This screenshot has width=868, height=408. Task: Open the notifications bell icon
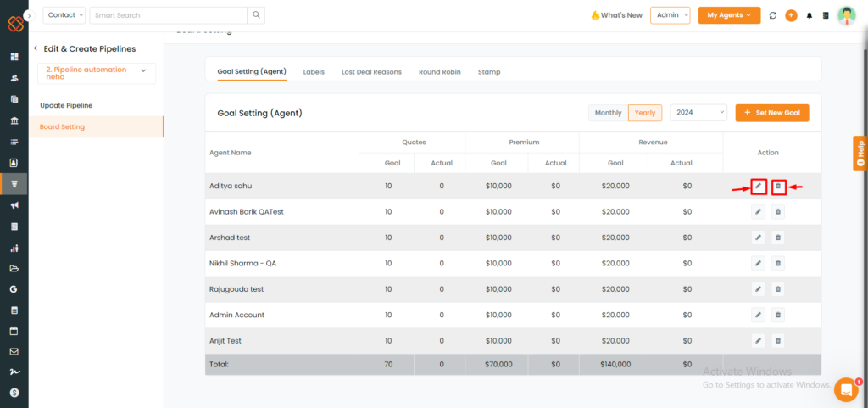[810, 15]
